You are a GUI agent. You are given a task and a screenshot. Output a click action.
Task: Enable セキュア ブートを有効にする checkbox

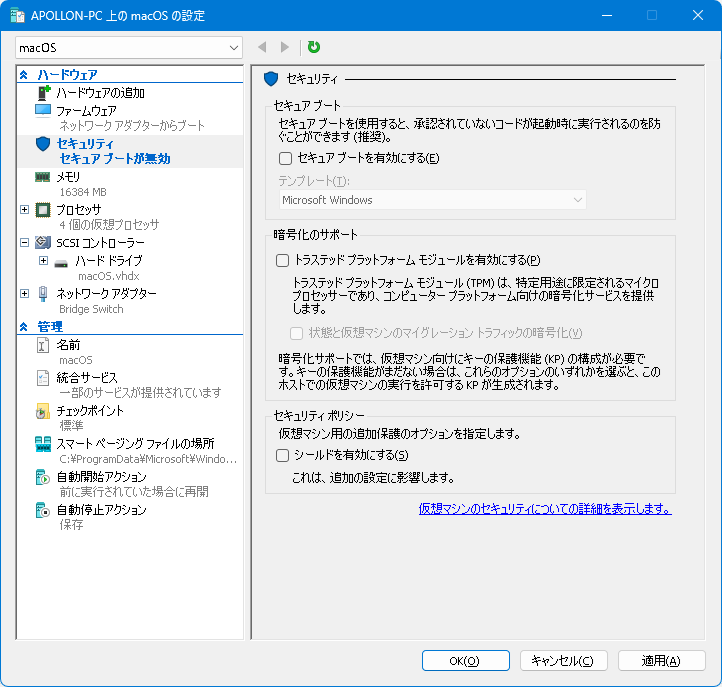(285, 158)
